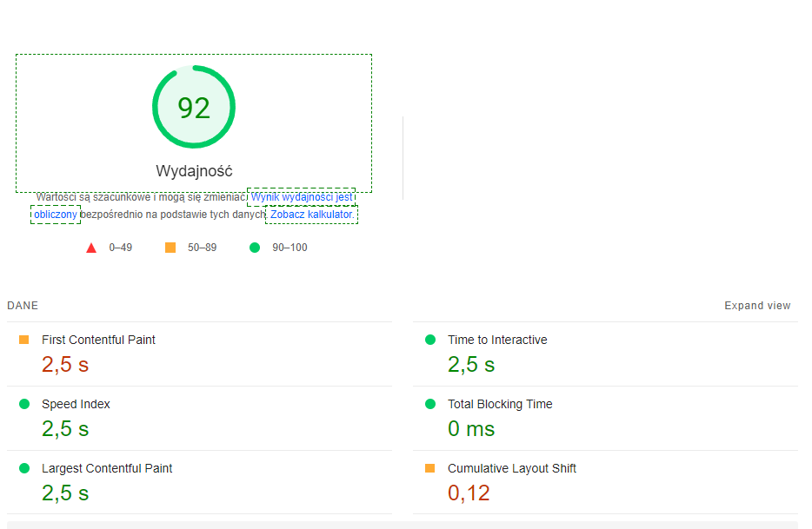Click the orange square 50–89 legend icon
Screen dimensions: 812x529
point(170,248)
